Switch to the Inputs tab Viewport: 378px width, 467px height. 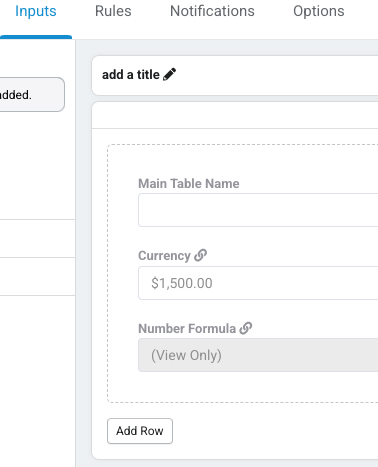pyautogui.click(x=36, y=11)
